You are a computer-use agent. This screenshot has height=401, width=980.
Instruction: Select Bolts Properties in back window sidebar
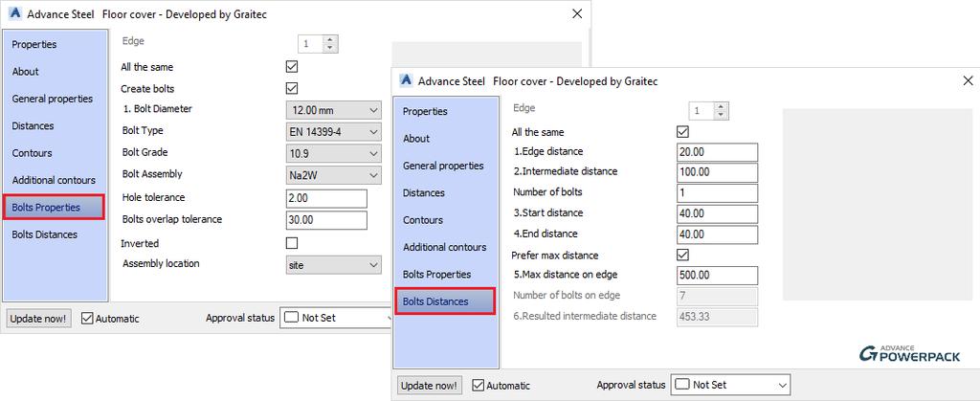(x=54, y=208)
